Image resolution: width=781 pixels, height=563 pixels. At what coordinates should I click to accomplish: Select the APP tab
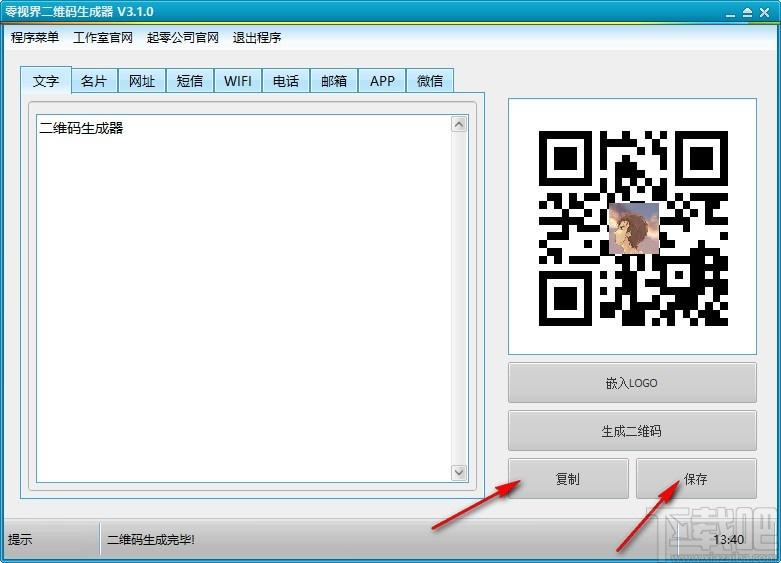click(382, 81)
